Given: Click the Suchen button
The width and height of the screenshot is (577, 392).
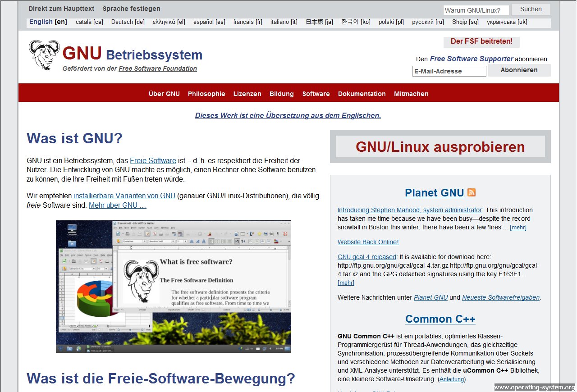Looking at the screenshot, I should click(x=531, y=9).
